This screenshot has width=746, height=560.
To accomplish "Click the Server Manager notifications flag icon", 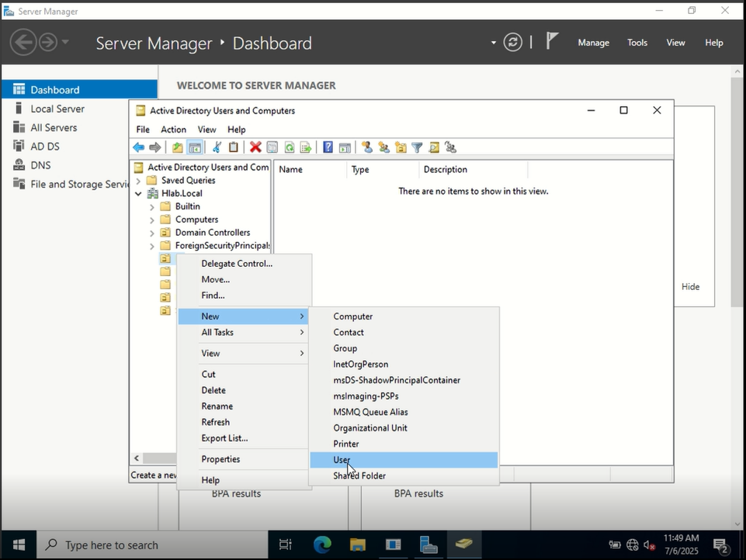I will (x=552, y=41).
